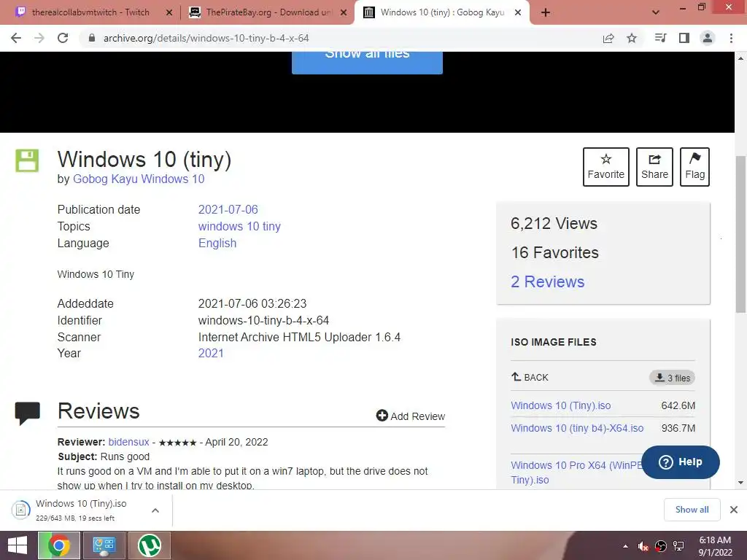Open the media control toolbar icon
Screen dimensions: 747x560
[660, 38]
